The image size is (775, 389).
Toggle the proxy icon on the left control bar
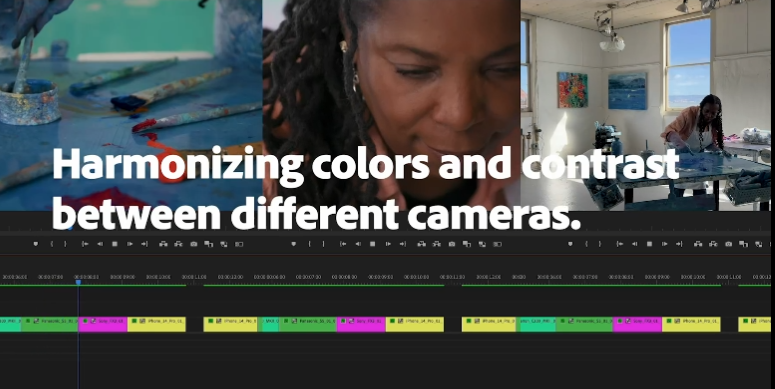[x=224, y=244]
